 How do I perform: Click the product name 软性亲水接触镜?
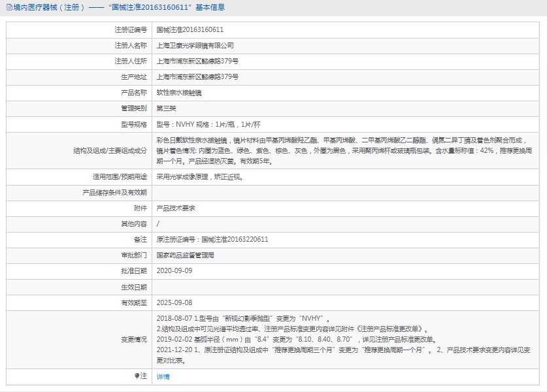pos(179,93)
